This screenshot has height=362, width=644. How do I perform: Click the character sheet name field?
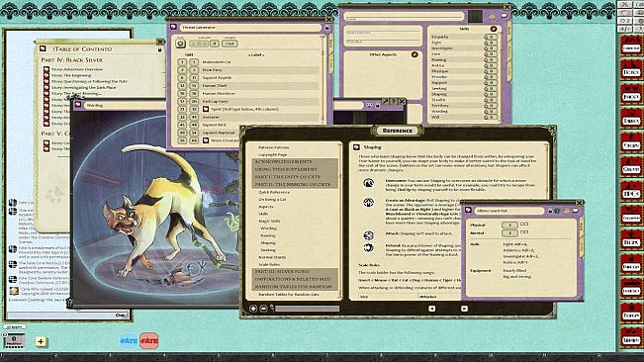pos(405,17)
